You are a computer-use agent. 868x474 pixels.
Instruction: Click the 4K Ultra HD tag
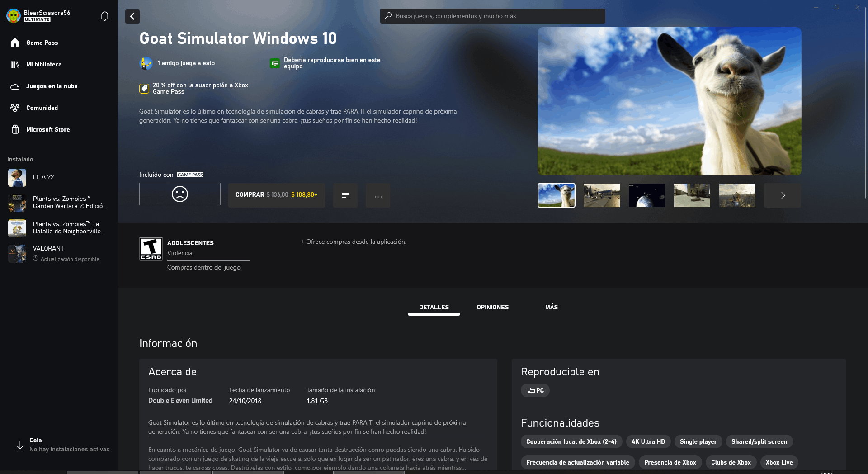click(x=648, y=441)
